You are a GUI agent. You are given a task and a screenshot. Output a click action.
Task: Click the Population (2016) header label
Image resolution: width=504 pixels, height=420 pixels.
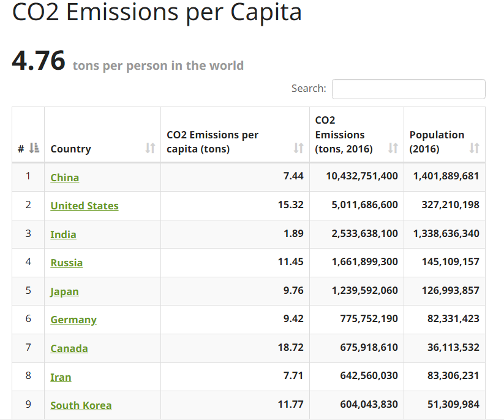(x=437, y=141)
